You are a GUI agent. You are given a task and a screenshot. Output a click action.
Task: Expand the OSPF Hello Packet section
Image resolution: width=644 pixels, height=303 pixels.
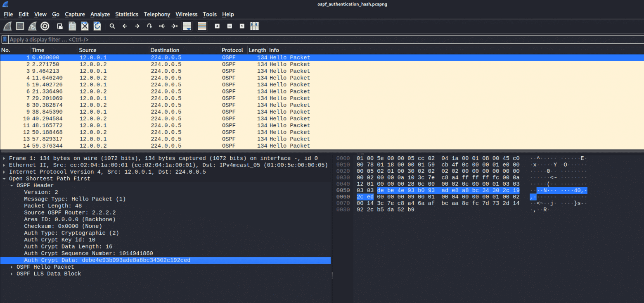point(12,267)
